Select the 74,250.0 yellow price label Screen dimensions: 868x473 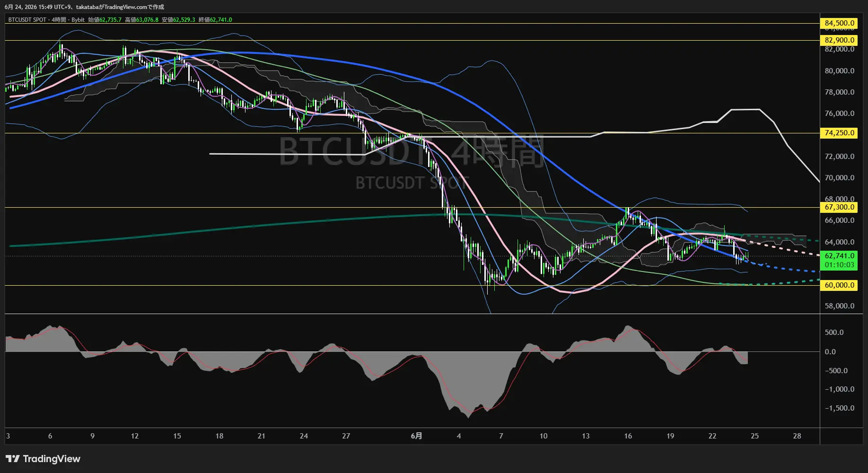pos(839,133)
